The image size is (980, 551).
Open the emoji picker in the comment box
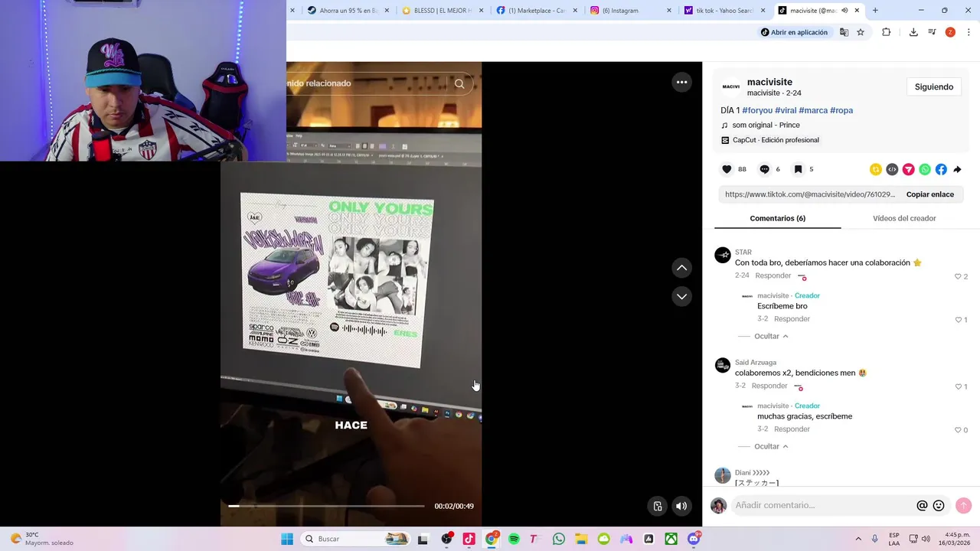pyautogui.click(x=939, y=505)
